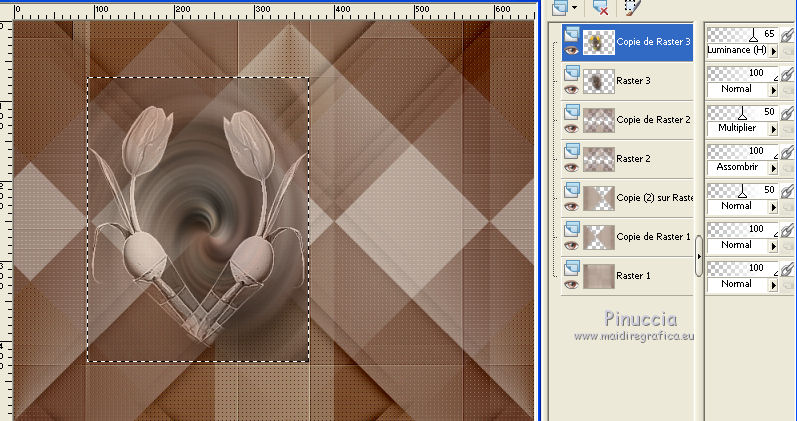Screen dimensions: 797x421
Task: Select the Copie (2) sur Raster layer name
Action: coord(655,198)
